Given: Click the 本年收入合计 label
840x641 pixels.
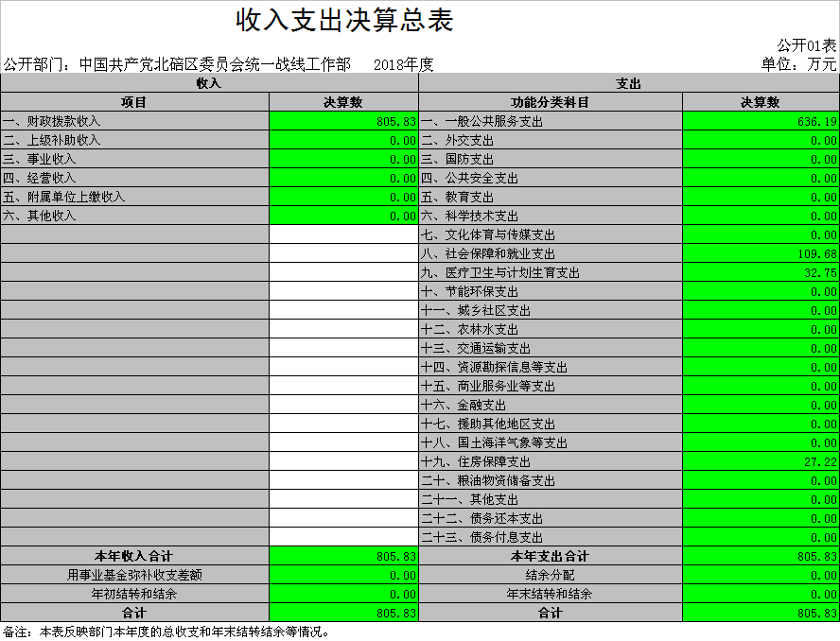Looking at the screenshot, I should click(134, 556).
